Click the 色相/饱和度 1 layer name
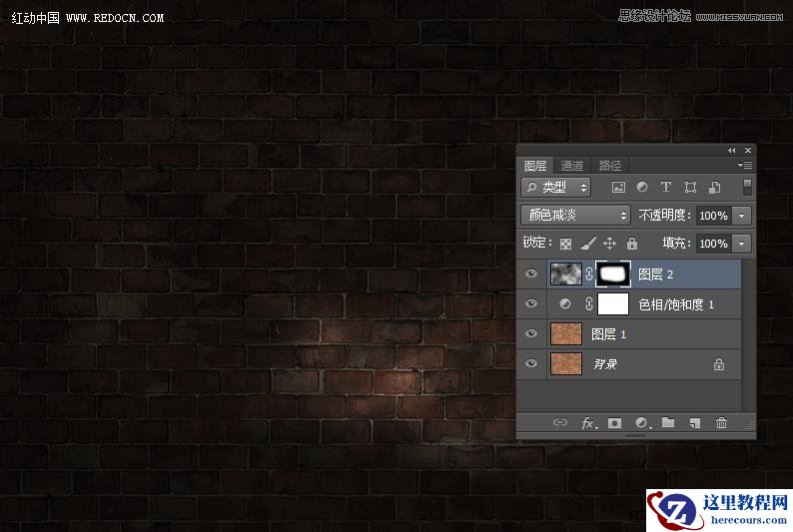Screen dimensions: 793x532 (x=676, y=304)
